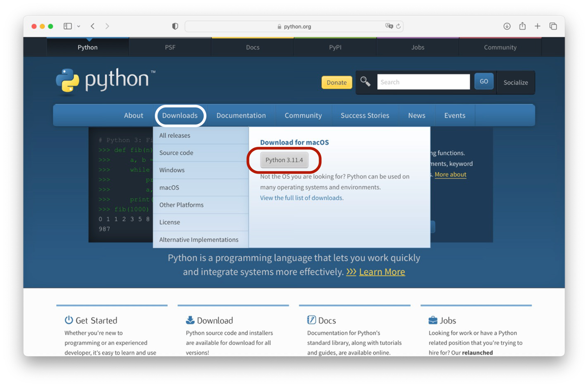588x388 pixels.
Task: Click the Learn More link
Action: pos(382,272)
